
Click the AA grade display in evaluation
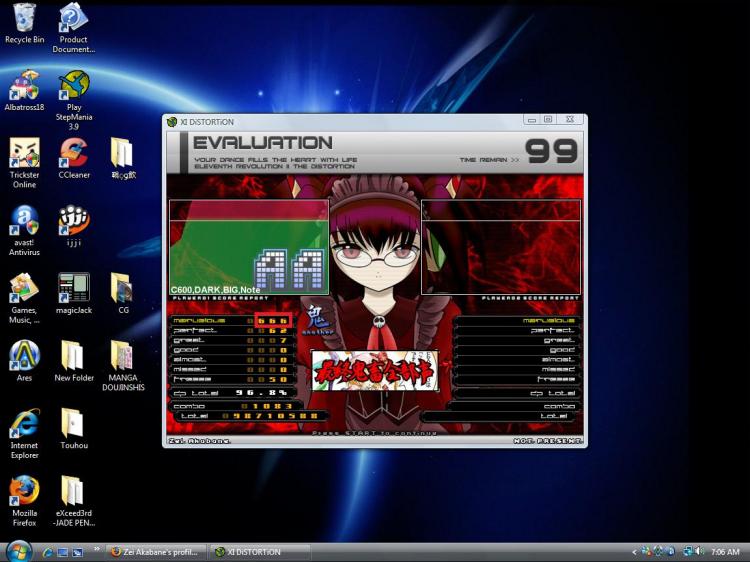click(290, 270)
